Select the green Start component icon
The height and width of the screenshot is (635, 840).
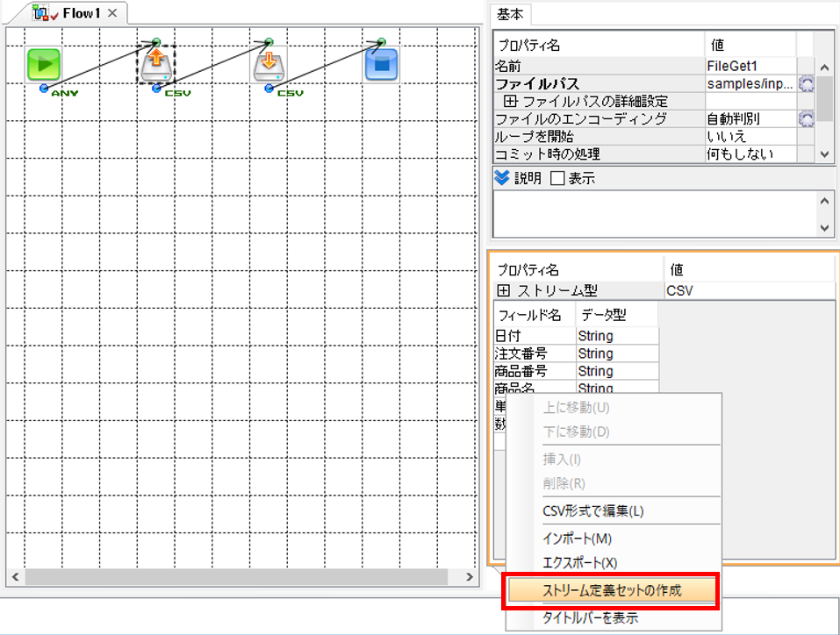43,64
